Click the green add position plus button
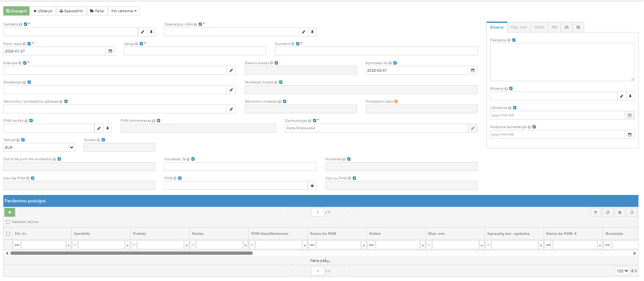 click(10, 212)
